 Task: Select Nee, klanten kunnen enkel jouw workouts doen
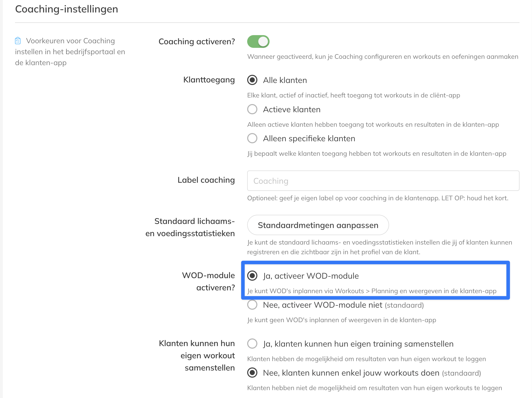click(x=252, y=373)
